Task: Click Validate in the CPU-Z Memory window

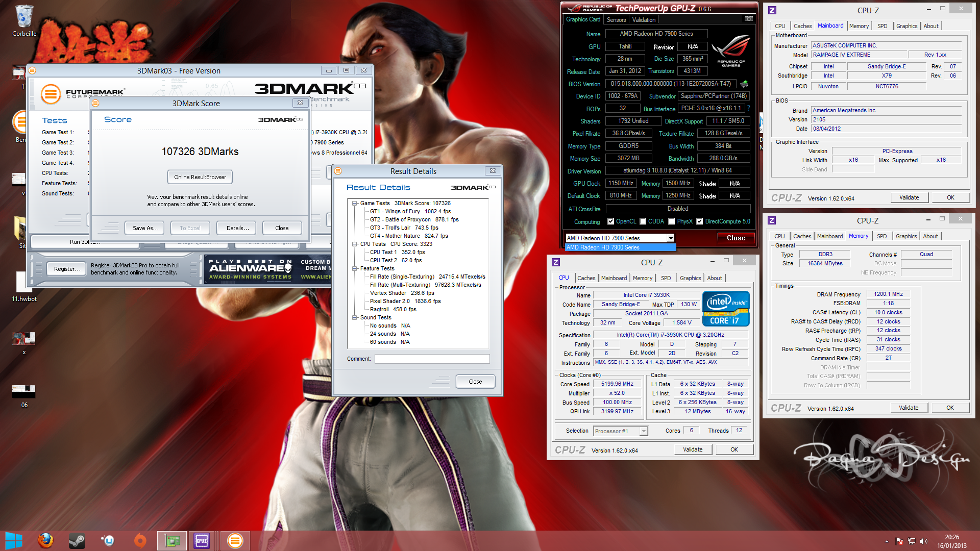Action: point(908,408)
